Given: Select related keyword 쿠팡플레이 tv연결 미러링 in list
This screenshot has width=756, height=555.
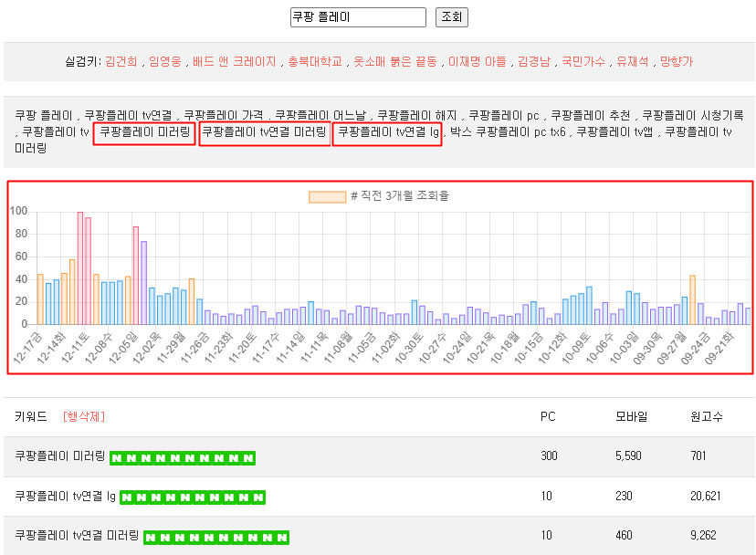Looking at the screenshot, I should pos(264,131).
